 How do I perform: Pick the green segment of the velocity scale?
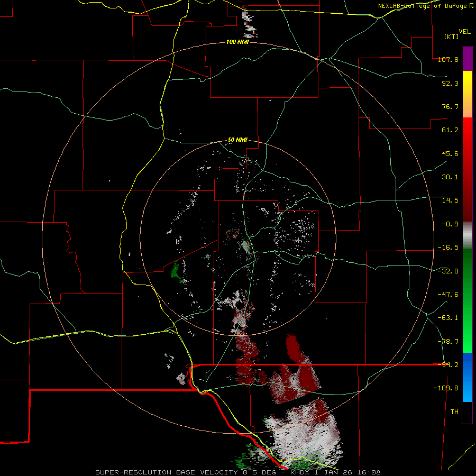[467, 300]
